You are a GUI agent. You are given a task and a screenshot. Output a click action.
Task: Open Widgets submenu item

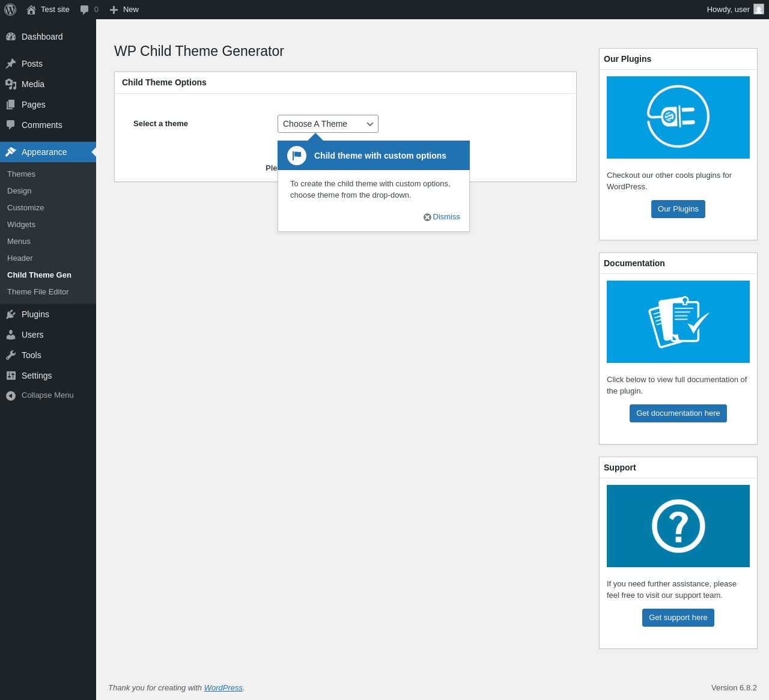click(x=21, y=224)
